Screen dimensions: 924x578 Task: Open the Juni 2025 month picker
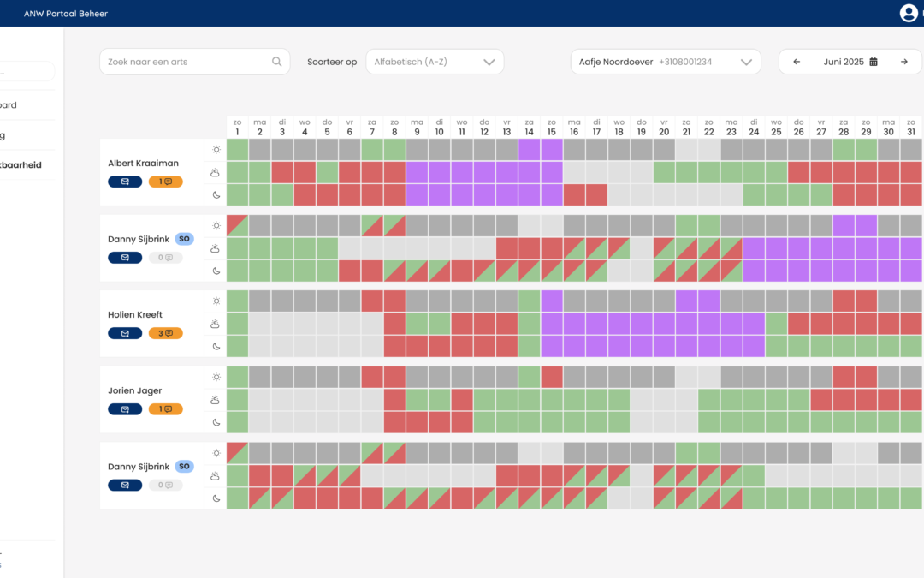click(850, 62)
